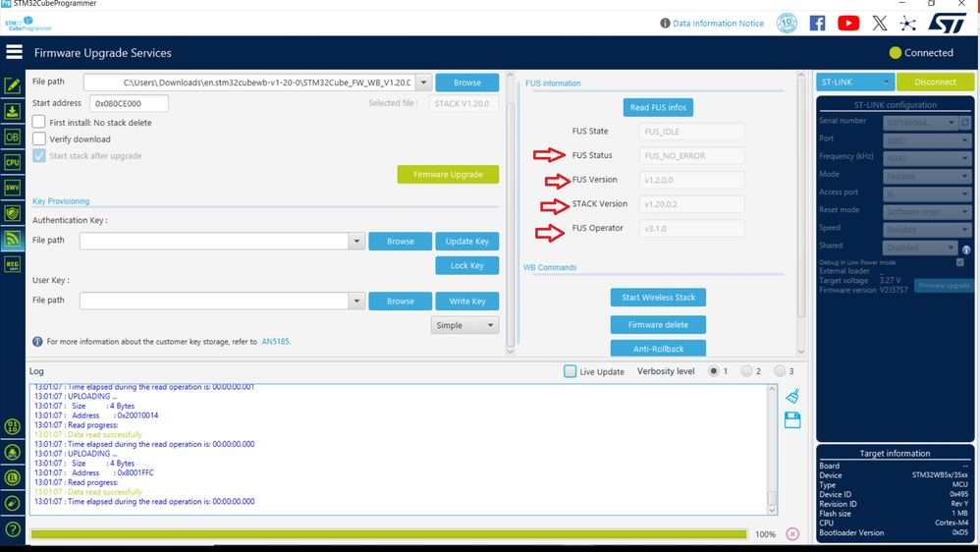This screenshot has width=980, height=552.
Task: Open the shield security panel icon
Action: (13, 213)
